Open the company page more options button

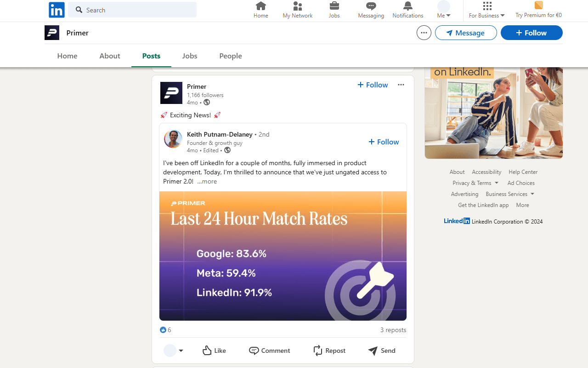coord(424,33)
